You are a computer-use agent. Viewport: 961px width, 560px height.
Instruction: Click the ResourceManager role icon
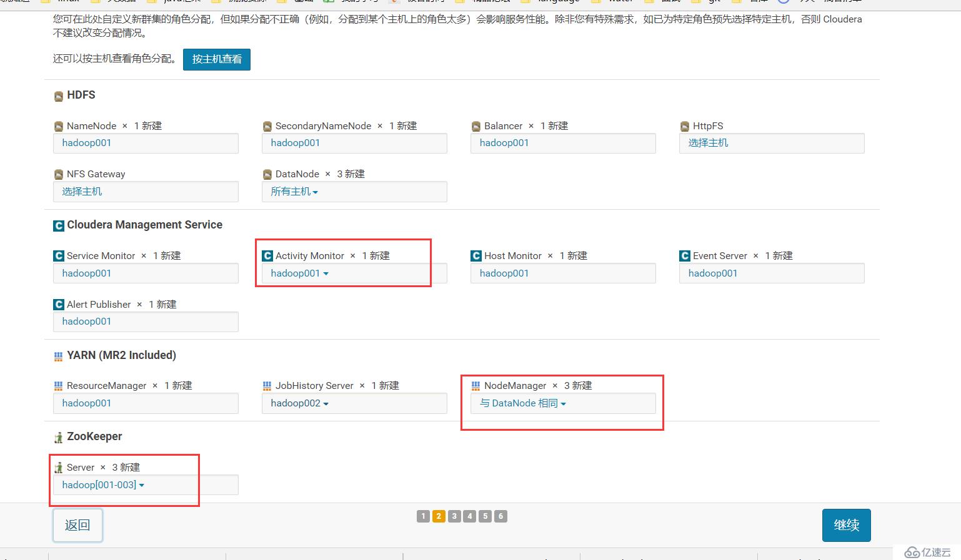59,386
